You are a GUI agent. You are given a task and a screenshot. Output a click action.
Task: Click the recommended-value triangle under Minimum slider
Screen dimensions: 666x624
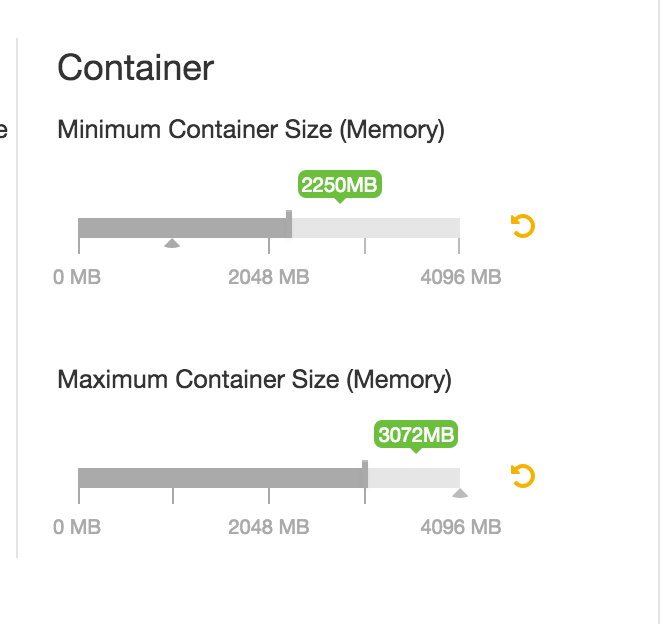pyautogui.click(x=172, y=243)
